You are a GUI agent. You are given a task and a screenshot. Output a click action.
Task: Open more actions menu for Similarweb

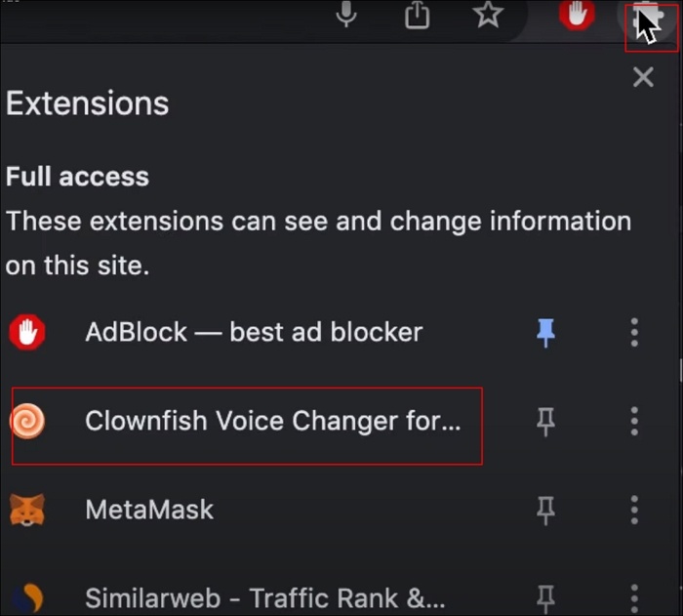pyautogui.click(x=634, y=597)
